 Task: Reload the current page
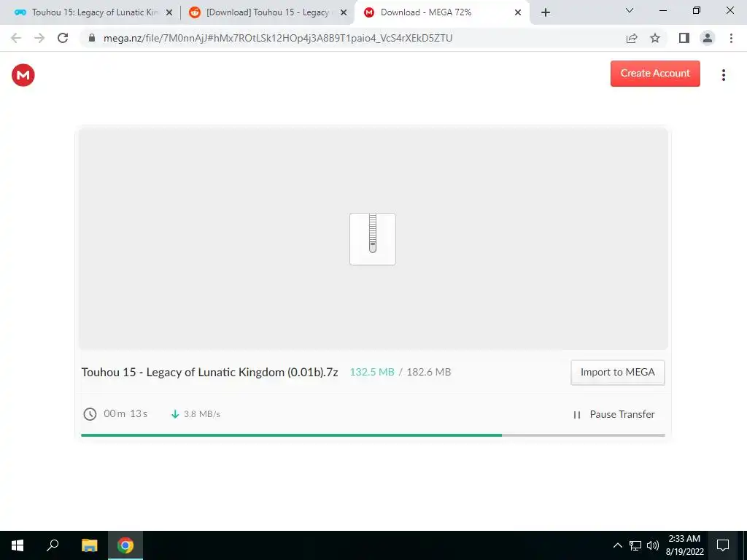point(63,38)
